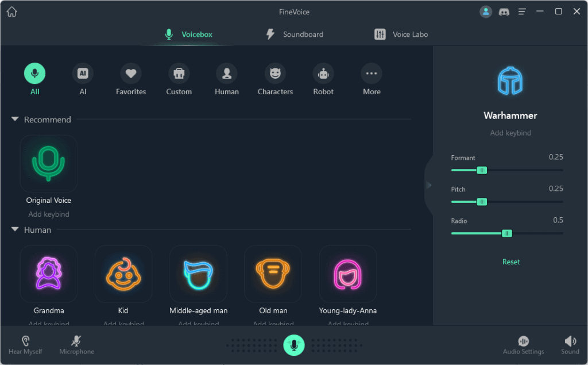Collapse the Recommend section
This screenshot has width=588, height=365.
tap(14, 119)
